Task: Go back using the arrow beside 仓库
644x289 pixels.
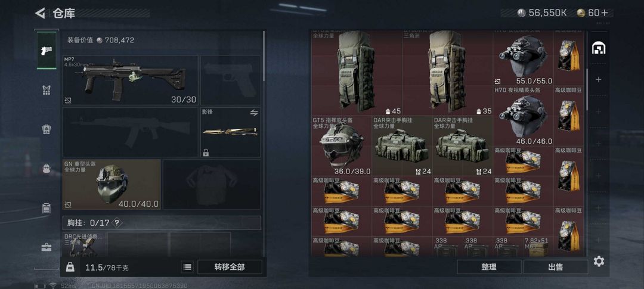Action: (x=40, y=13)
